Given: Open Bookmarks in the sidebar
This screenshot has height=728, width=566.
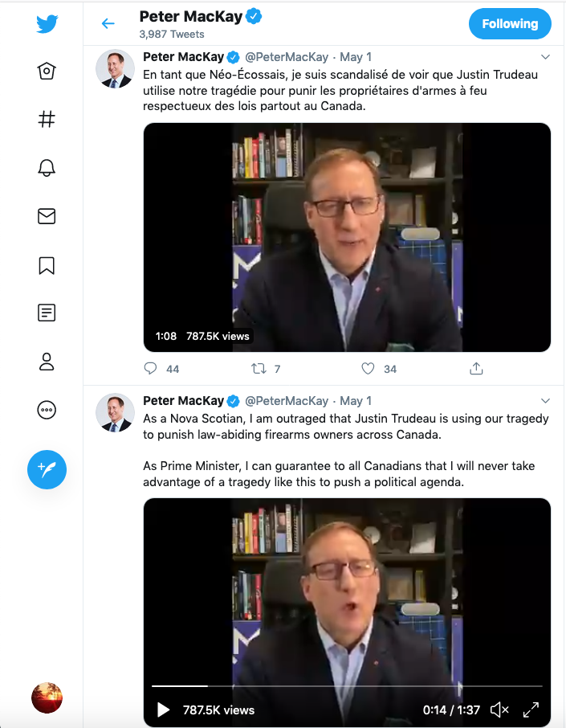Looking at the screenshot, I should pos(47,265).
